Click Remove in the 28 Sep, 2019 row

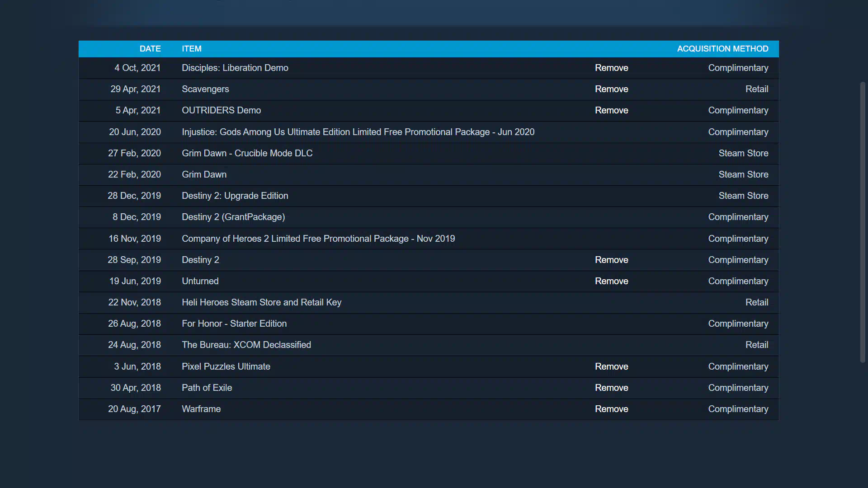coord(611,260)
